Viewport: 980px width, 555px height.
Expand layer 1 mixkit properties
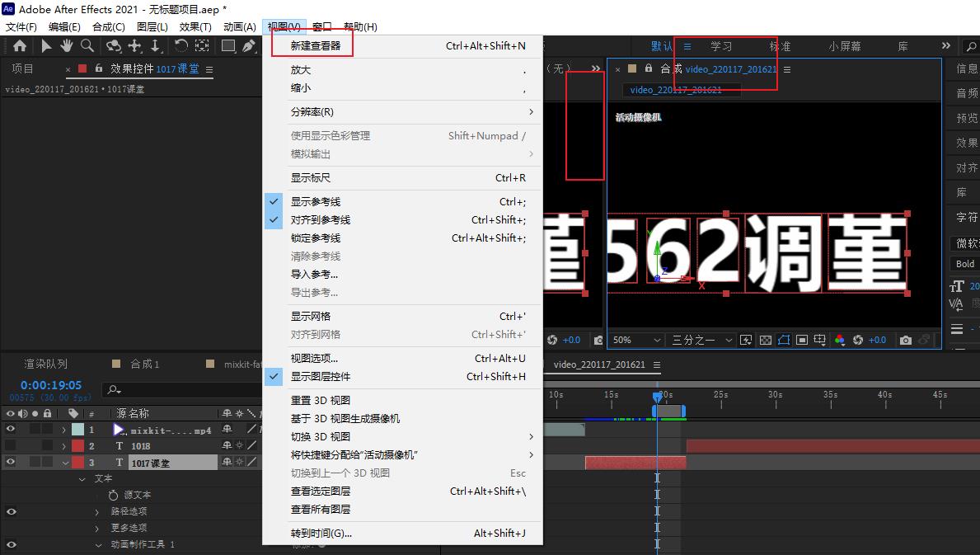point(63,430)
